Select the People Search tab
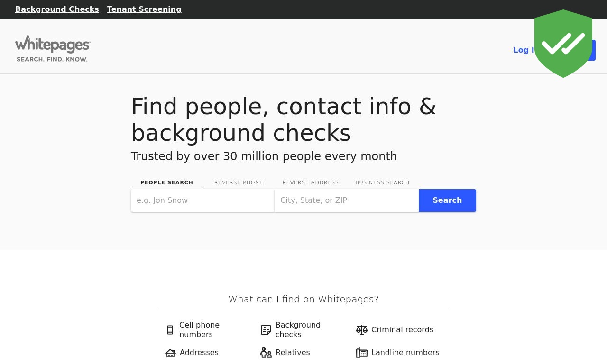The width and height of the screenshot is (607, 364). [x=167, y=182]
